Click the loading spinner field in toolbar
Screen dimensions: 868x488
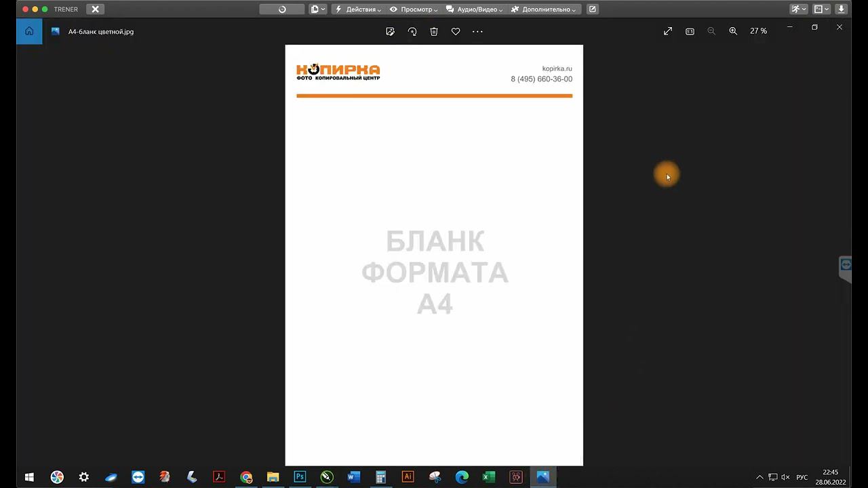(282, 9)
